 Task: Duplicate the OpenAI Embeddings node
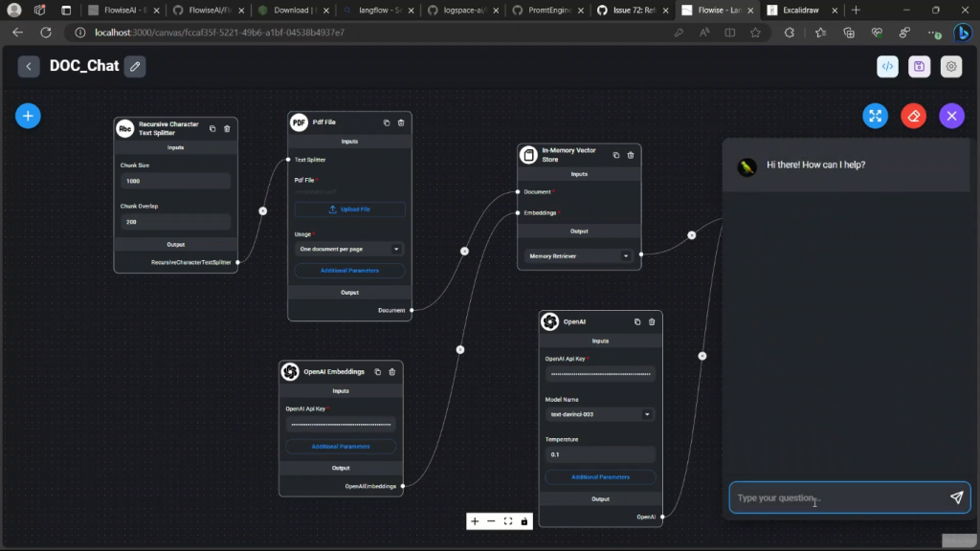coord(377,371)
